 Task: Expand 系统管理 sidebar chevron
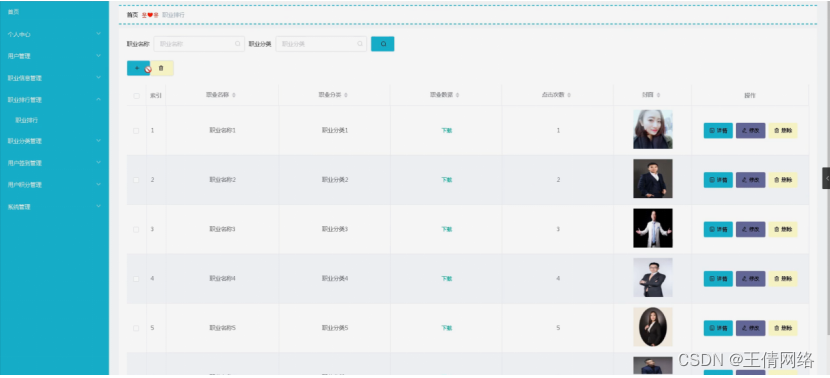pyautogui.click(x=98, y=206)
